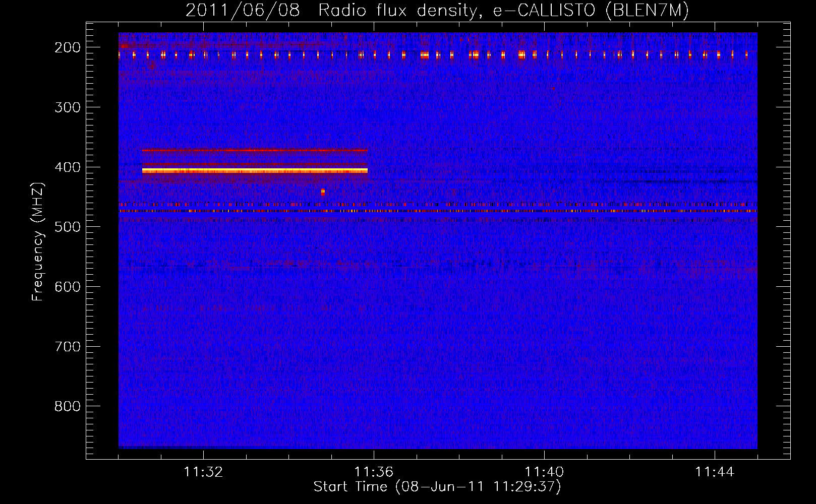Click the 700 frequency tick label

68,347
